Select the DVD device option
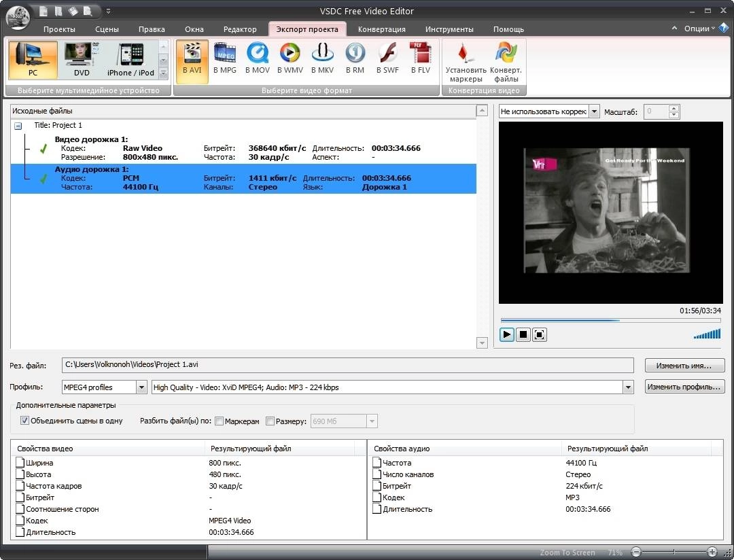The width and height of the screenshot is (734, 560). (x=82, y=59)
